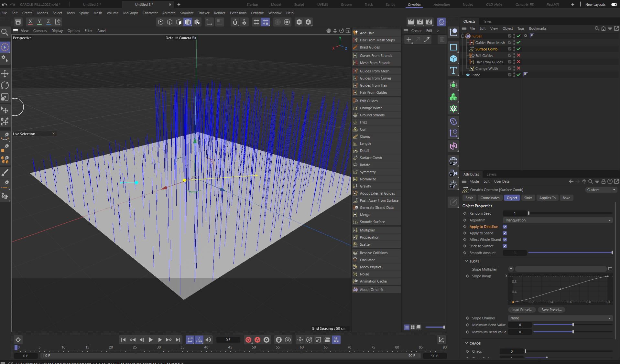Click the Text spline tool icon
Screen dimensions: 620x364
click(453, 70)
